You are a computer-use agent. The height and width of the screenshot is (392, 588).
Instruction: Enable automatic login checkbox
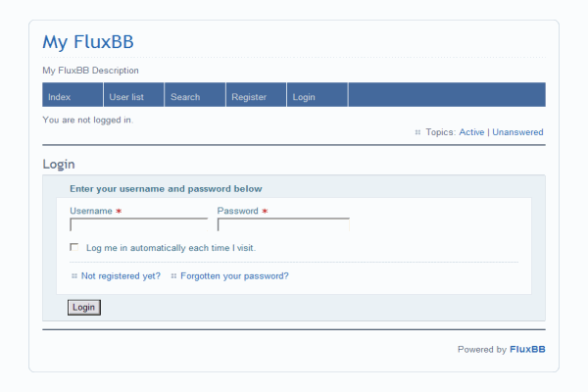click(x=74, y=247)
